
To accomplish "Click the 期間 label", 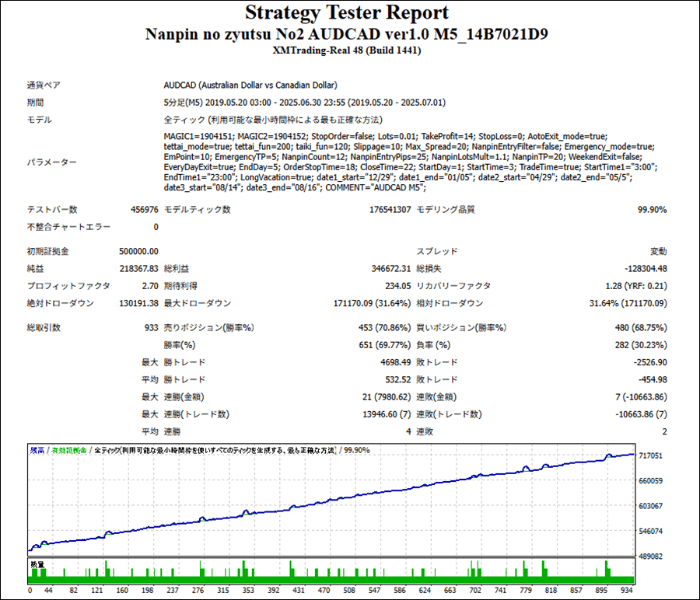I will click(x=35, y=103).
